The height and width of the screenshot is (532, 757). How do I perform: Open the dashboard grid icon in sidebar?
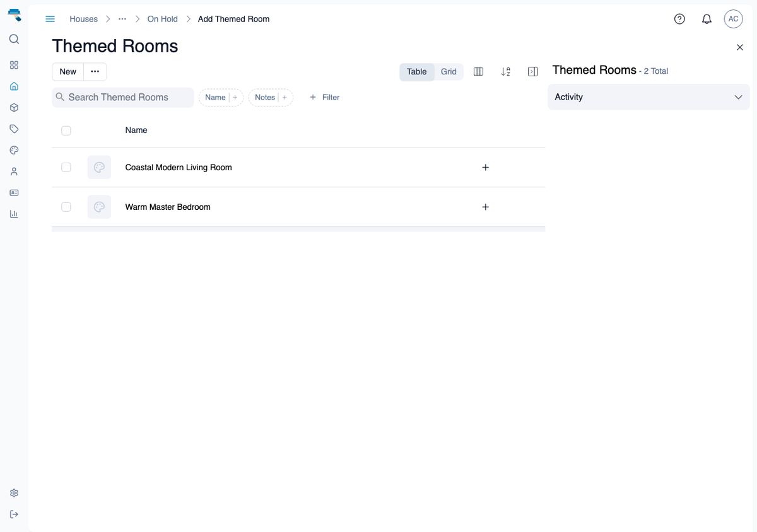[14, 65]
